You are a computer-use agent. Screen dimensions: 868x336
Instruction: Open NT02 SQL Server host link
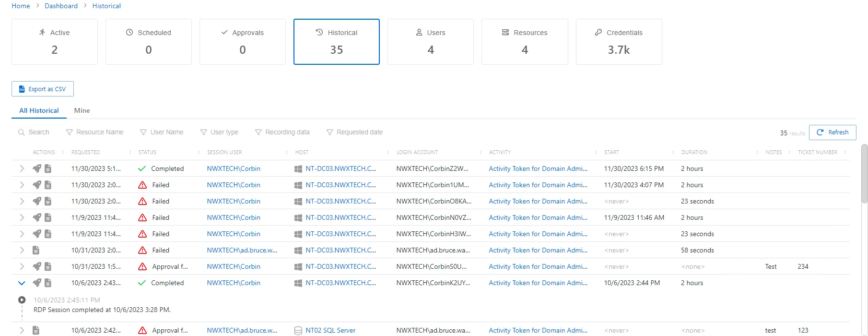coord(330,330)
